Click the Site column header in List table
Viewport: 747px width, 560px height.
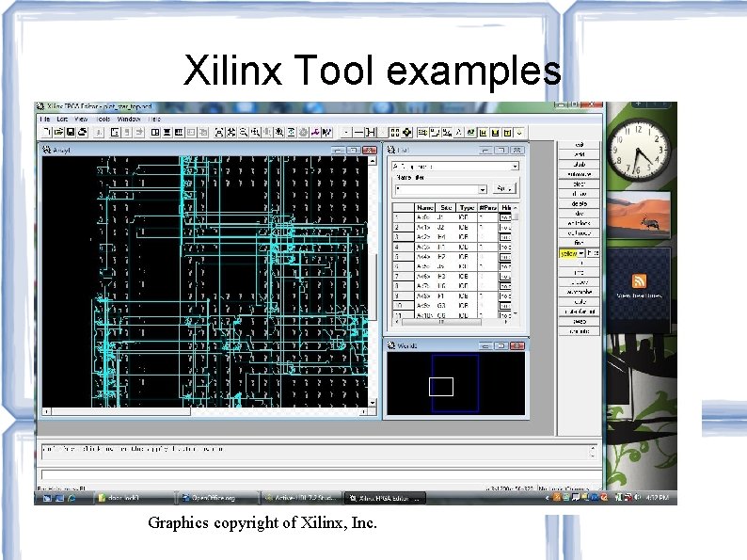click(x=446, y=207)
